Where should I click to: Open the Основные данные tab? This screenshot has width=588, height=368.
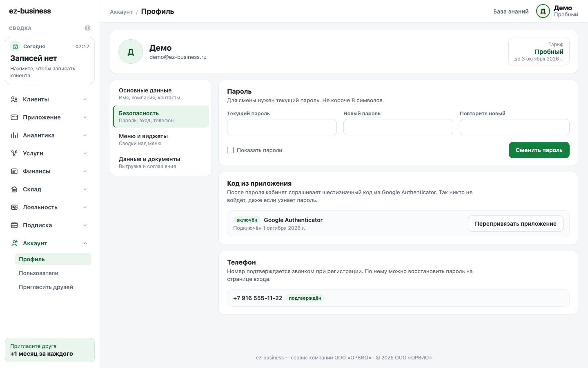[161, 94]
